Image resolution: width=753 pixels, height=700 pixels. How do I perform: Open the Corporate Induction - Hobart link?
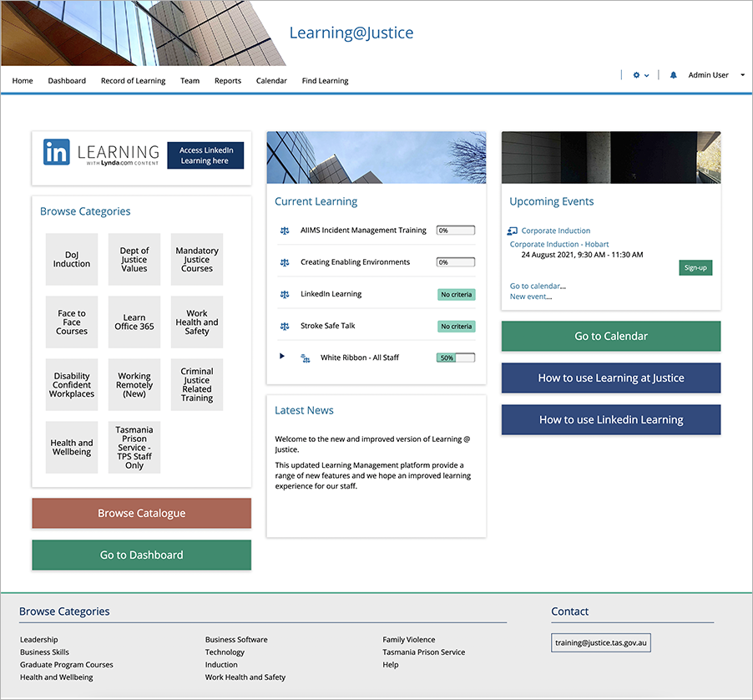click(x=559, y=244)
